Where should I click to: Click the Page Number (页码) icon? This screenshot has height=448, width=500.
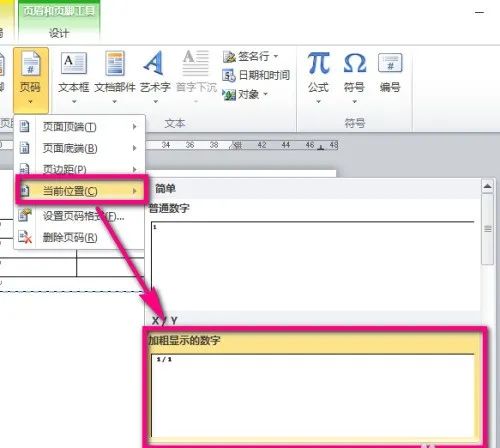[x=30, y=63]
